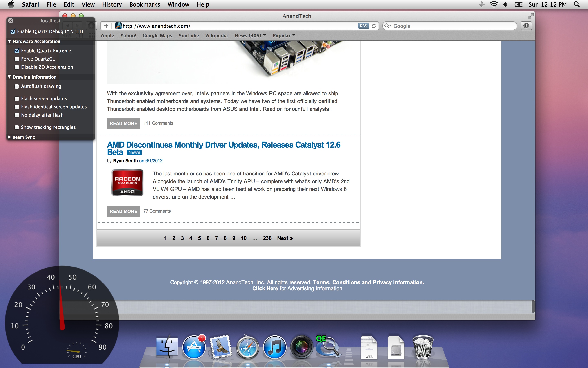Open the Bookmarks menu
Image resolution: width=588 pixels, height=368 pixels.
coord(145,4)
